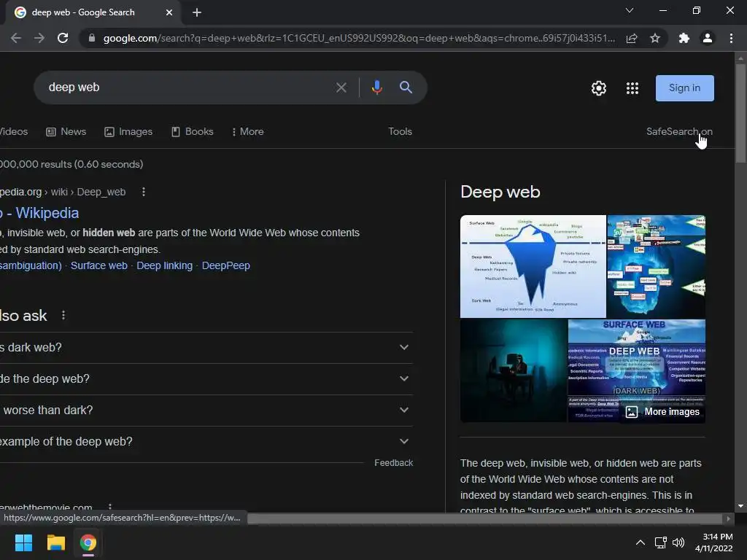Click the address bar URL
Viewport: 747px width, 560px height.
pos(358,38)
